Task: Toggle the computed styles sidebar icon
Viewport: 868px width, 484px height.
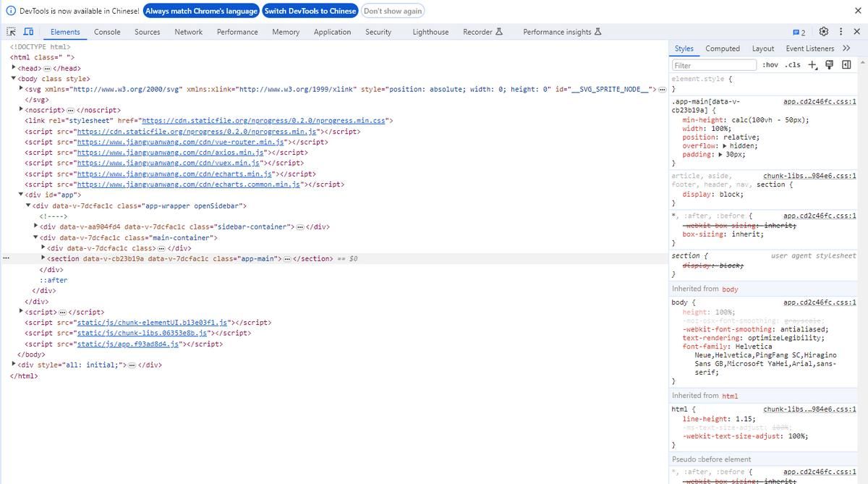Action: coord(846,64)
